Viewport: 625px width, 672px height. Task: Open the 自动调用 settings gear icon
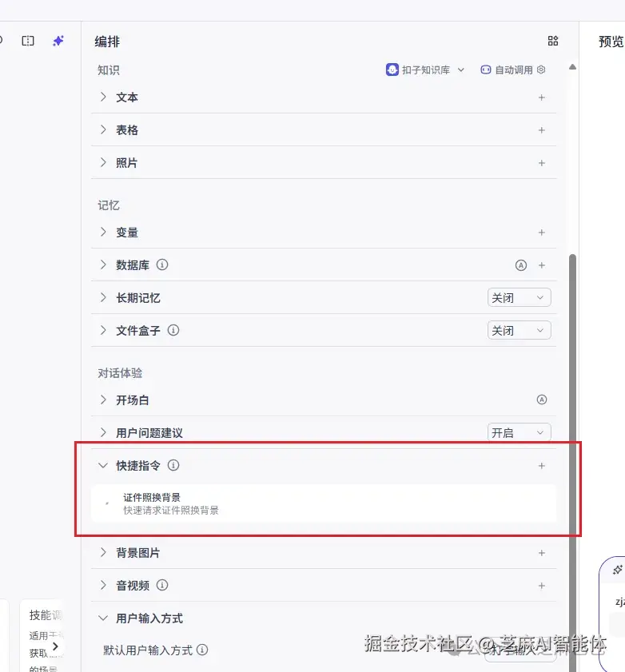(x=541, y=70)
